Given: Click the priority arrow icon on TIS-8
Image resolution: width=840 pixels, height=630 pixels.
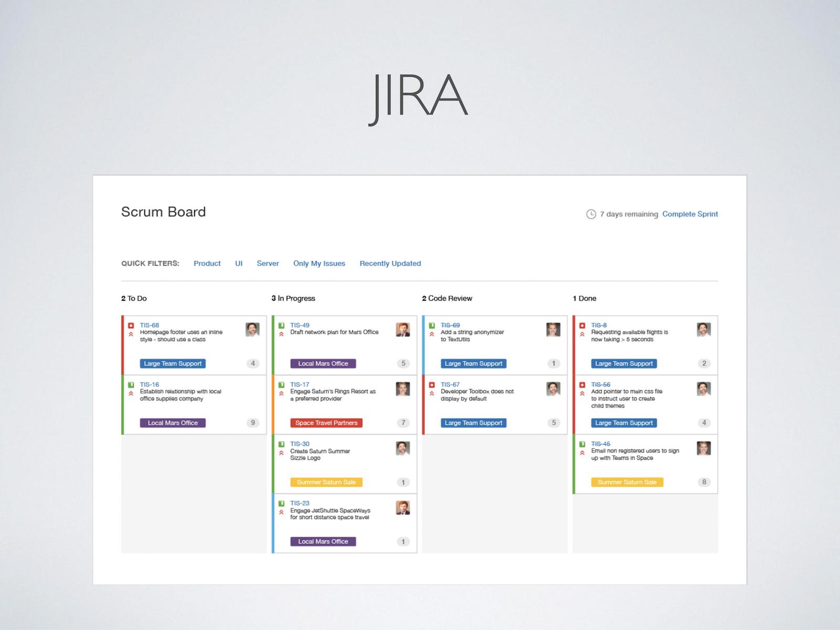Looking at the screenshot, I should 582,334.
